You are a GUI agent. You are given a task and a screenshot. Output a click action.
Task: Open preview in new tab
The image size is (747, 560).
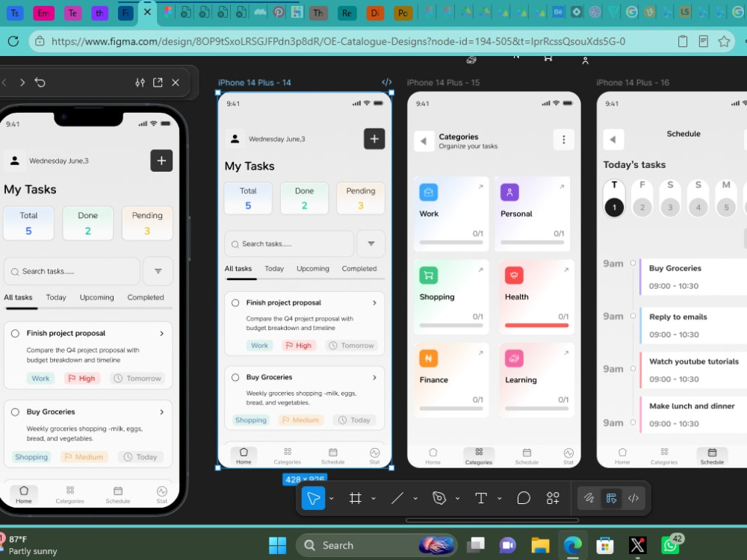(x=158, y=83)
